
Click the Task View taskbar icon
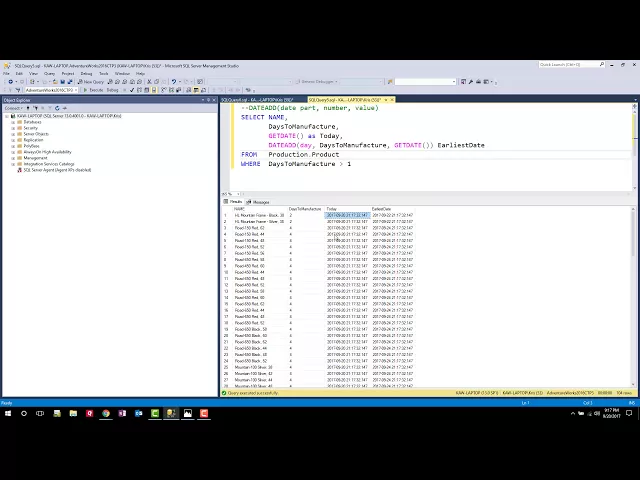(40, 413)
